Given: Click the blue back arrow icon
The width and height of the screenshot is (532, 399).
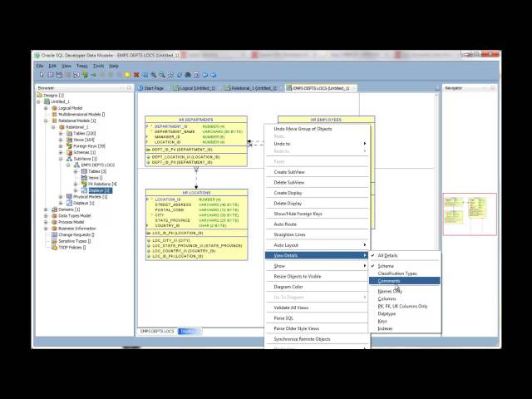Looking at the screenshot, I should [205, 75].
